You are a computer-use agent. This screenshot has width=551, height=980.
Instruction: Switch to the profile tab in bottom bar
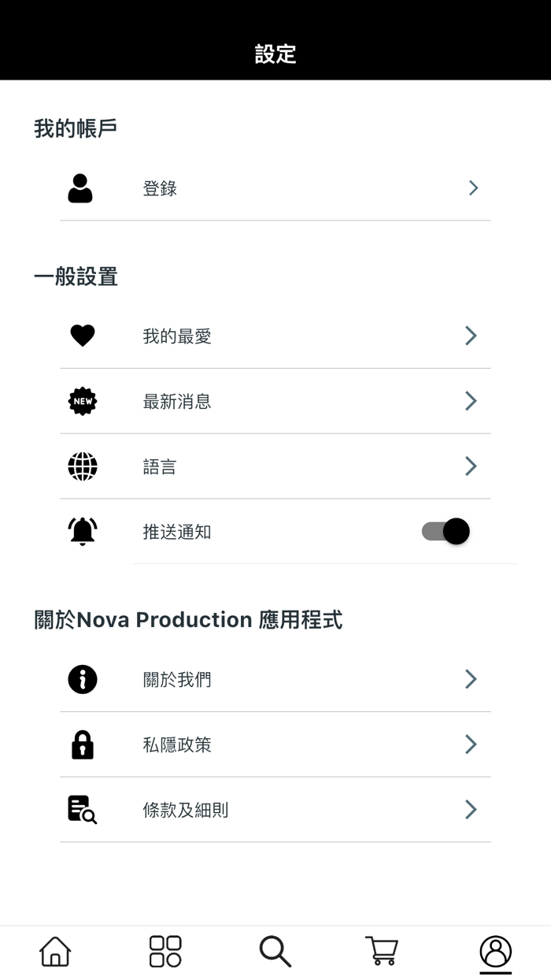(494, 951)
